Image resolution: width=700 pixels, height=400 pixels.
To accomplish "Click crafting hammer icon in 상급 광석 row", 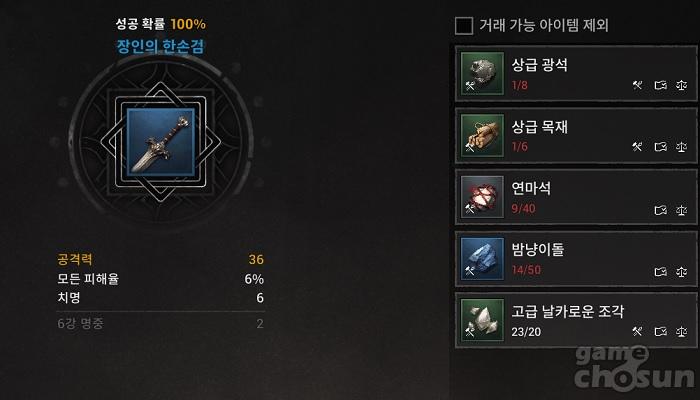I will 638,85.
